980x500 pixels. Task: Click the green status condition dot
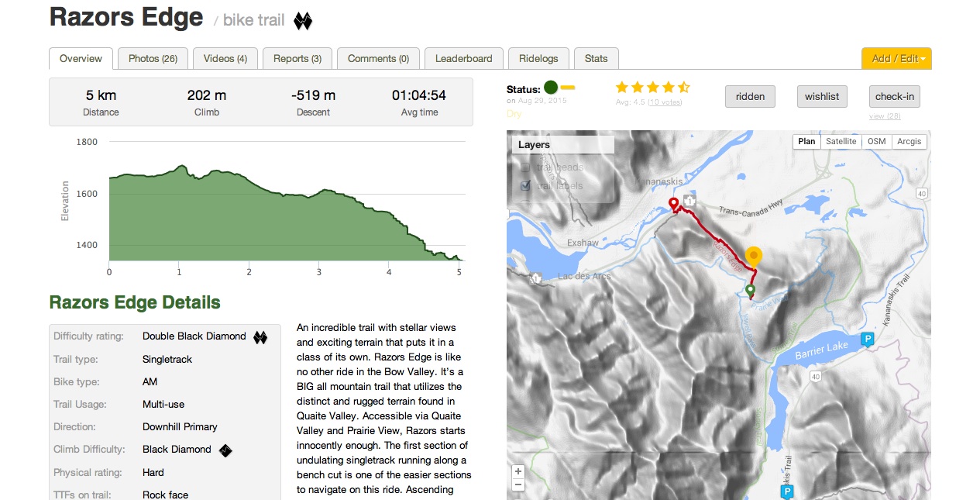pos(551,87)
